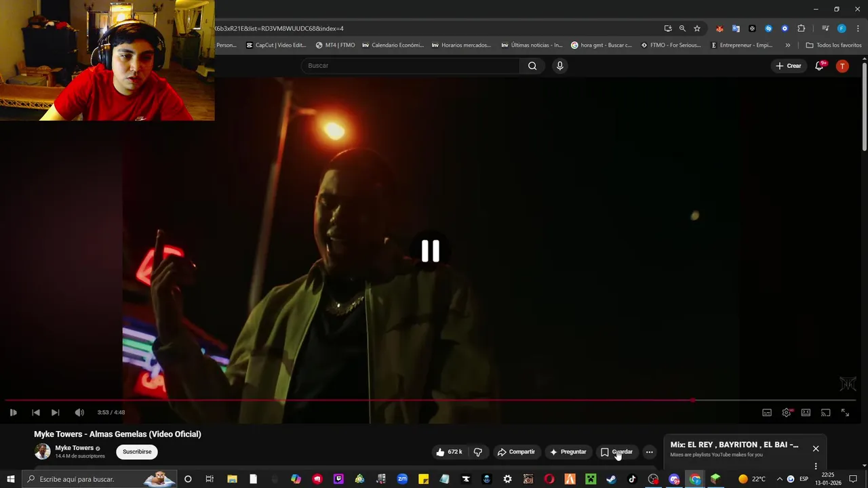868x488 pixels.
Task: Open the Windows Start menu
Action: 10,479
